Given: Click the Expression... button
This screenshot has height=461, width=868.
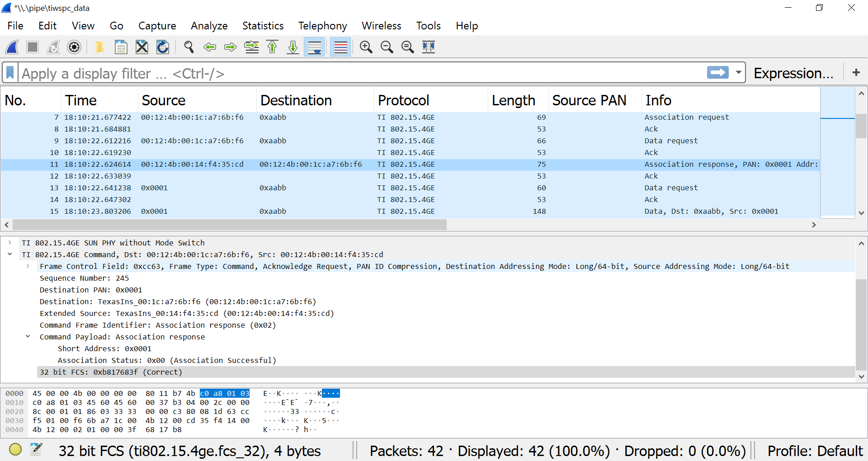Looking at the screenshot, I should tap(793, 73).
